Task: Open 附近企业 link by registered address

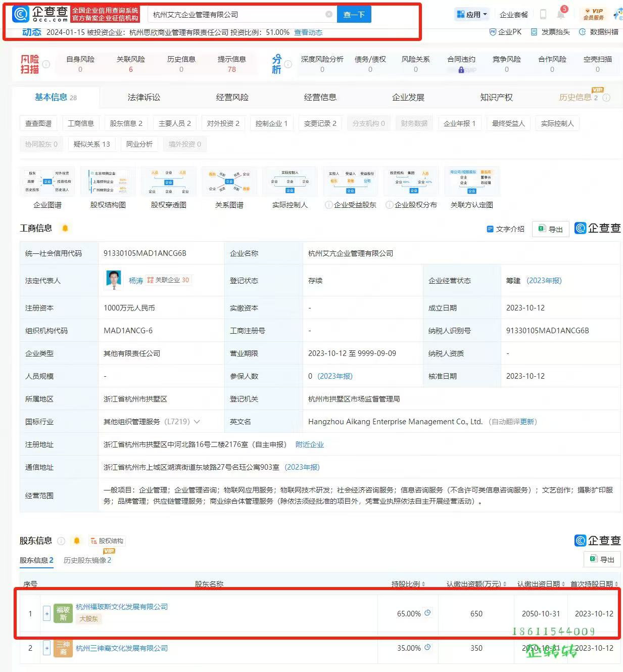Action: (x=310, y=444)
